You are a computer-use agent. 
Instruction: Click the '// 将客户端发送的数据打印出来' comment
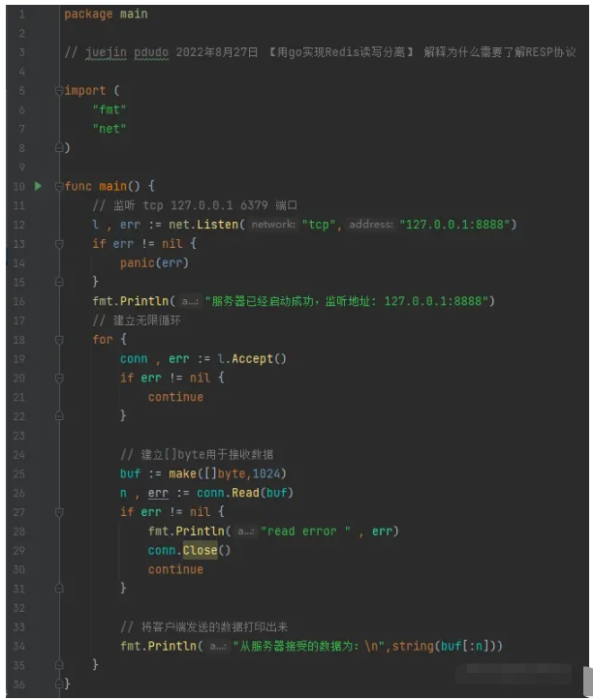[x=203, y=626]
